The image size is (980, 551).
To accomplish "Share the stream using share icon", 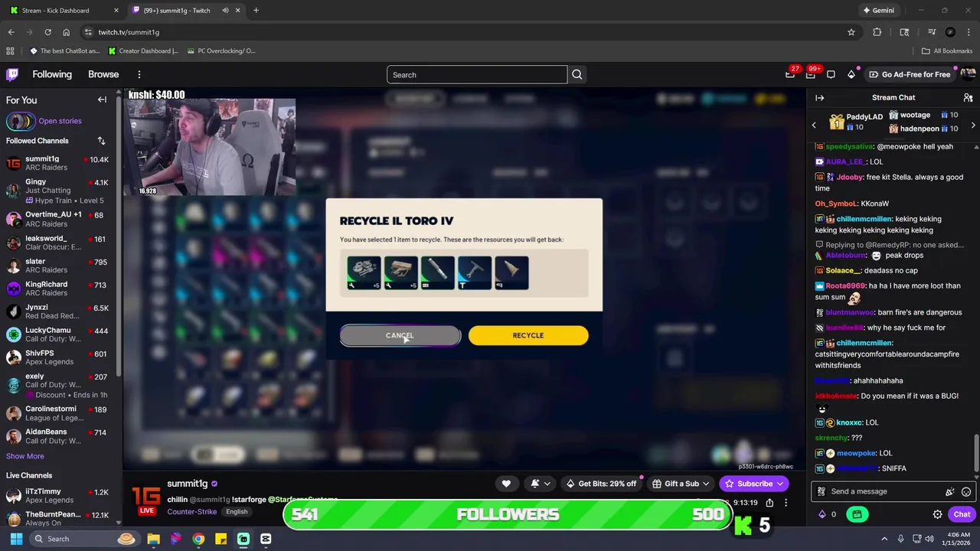I will click(x=769, y=503).
